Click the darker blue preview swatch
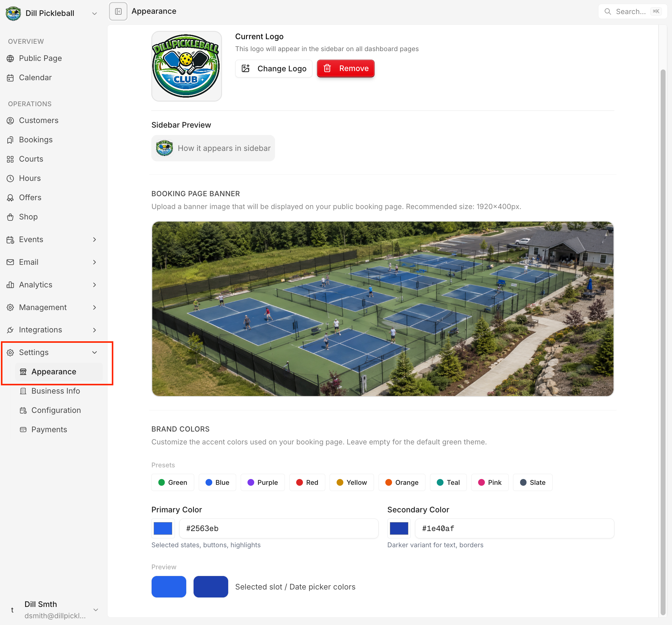Image resolution: width=672 pixels, height=625 pixels. point(211,587)
